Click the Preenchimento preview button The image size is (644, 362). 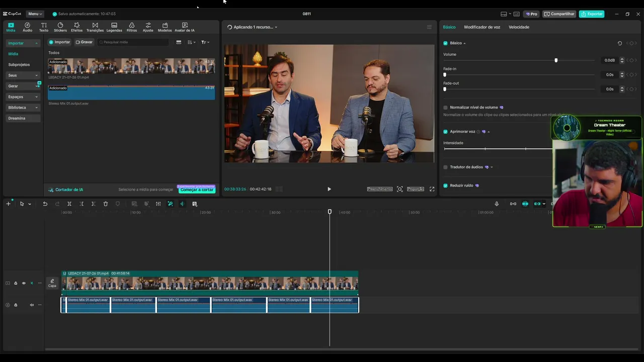(380, 189)
